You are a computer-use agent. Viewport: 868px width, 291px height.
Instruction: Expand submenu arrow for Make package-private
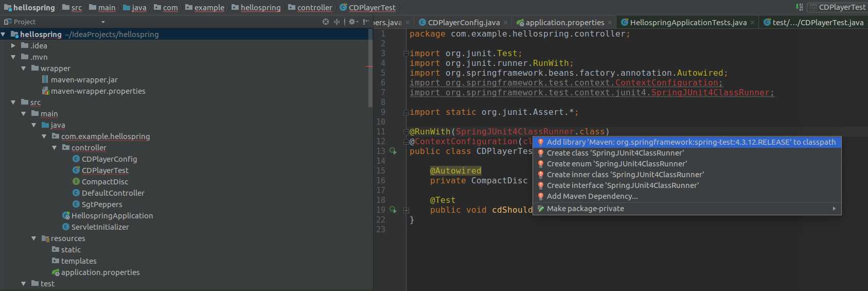pos(834,209)
